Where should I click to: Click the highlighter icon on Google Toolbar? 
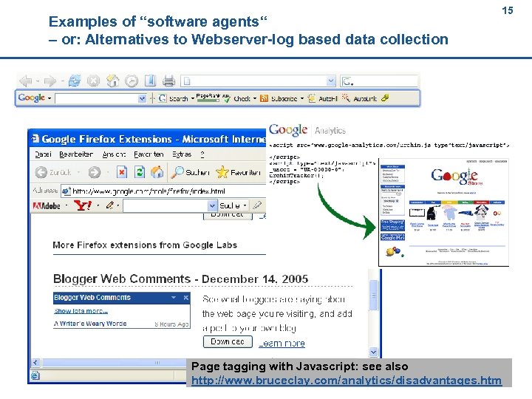point(385,98)
